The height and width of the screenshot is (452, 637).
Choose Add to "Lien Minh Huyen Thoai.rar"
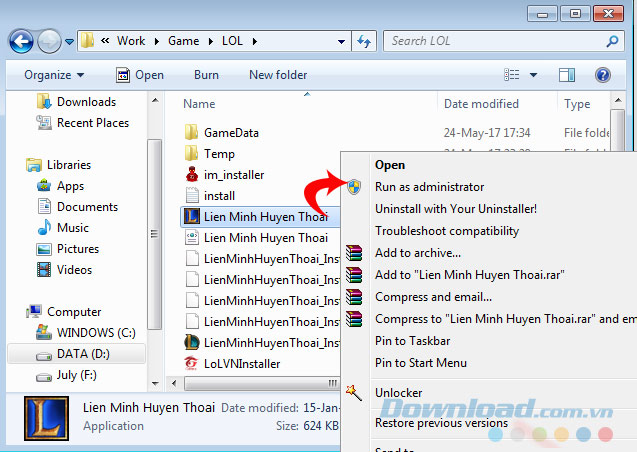tap(469, 275)
